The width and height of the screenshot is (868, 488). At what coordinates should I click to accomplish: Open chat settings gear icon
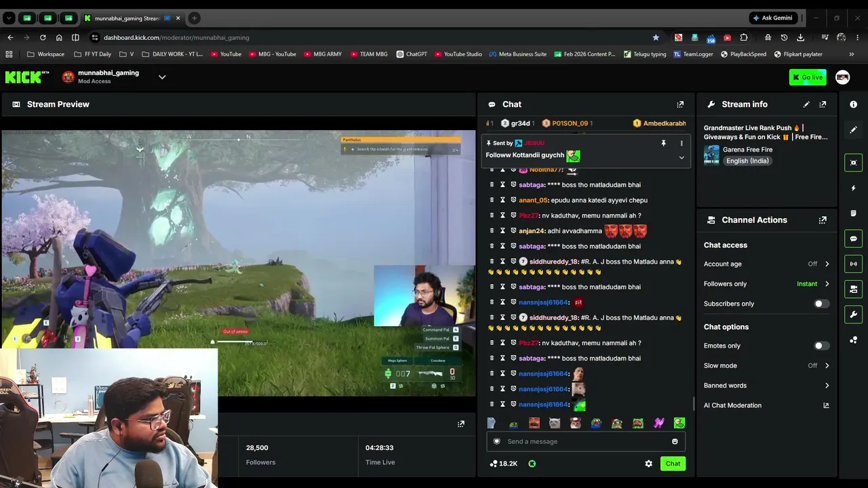pos(648,464)
